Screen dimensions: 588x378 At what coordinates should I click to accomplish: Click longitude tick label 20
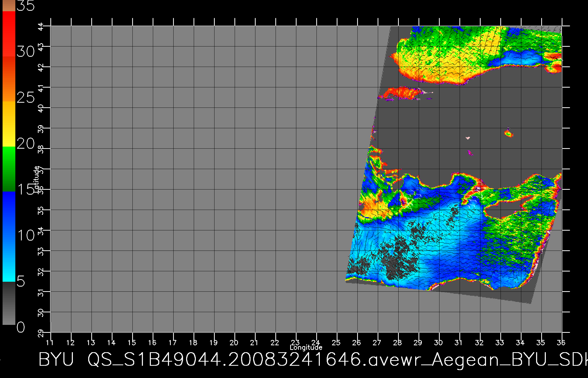click(234, 342)
